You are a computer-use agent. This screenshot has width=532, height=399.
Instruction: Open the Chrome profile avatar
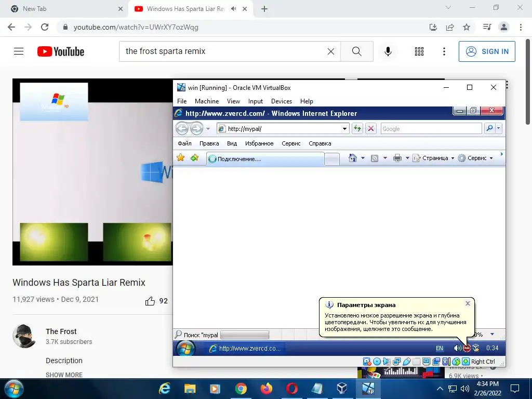click(x=504, y=27)
